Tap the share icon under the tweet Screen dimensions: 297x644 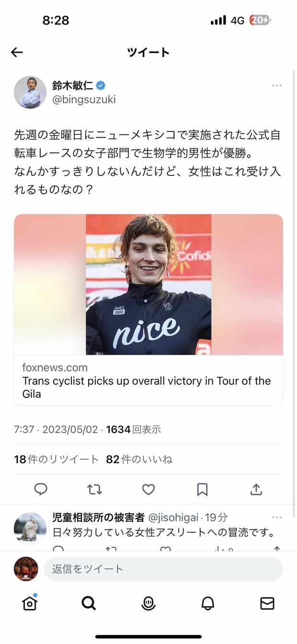pos(256,489)
